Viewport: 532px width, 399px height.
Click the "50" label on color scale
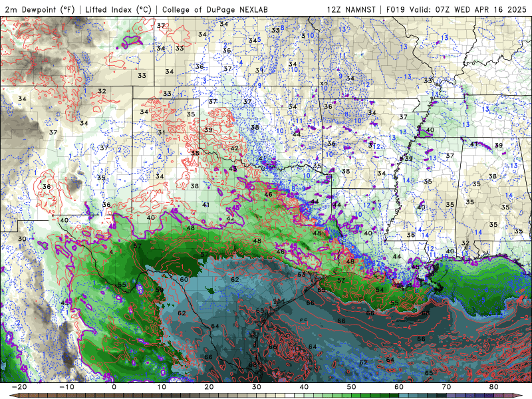pos(352,387)
